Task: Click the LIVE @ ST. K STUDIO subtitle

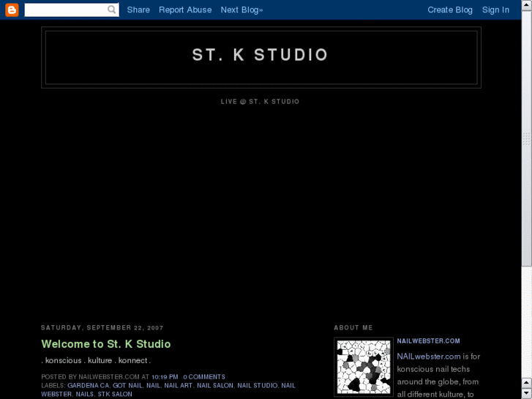Action: coord(261,102)
